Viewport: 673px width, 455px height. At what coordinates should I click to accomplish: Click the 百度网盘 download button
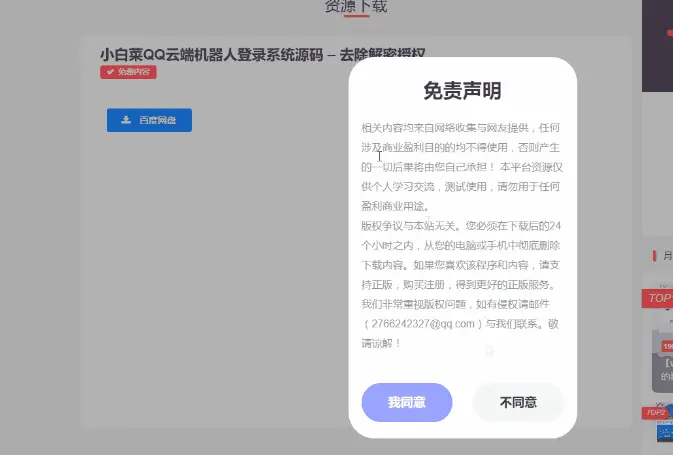pyautogui.click(x=149, y=120)
